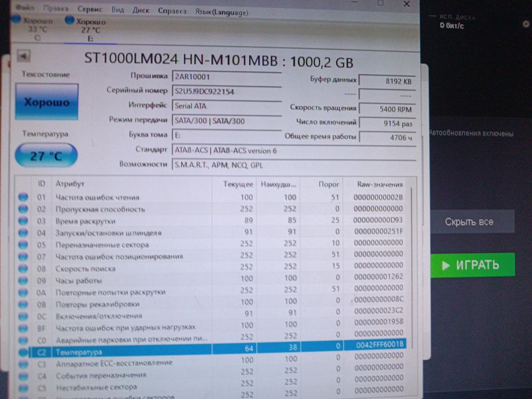Click the 27 °C temperature indicator
This screenshot has height=399, width=532.
click(x=46, y=156)
